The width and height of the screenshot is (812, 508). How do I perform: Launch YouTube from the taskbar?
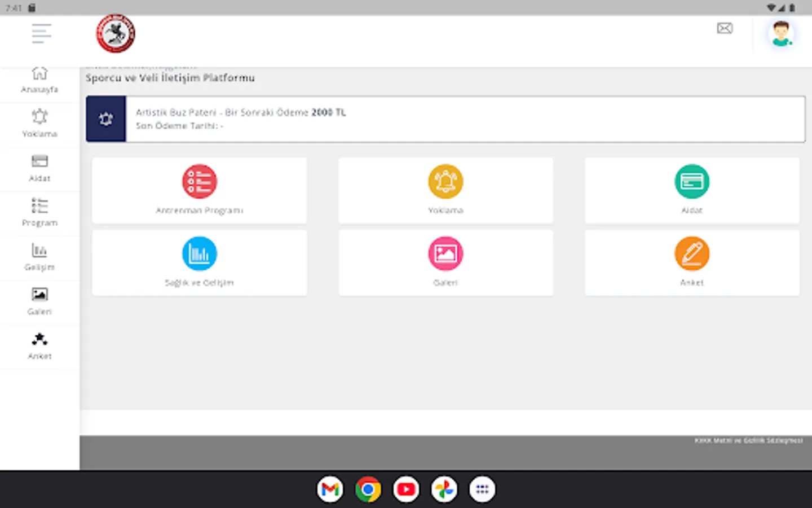[406, 489]
